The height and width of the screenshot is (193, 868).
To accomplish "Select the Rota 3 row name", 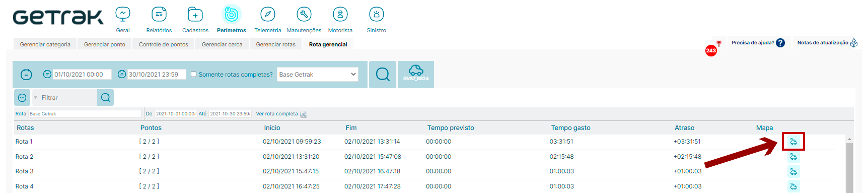I will click(24, 171).
